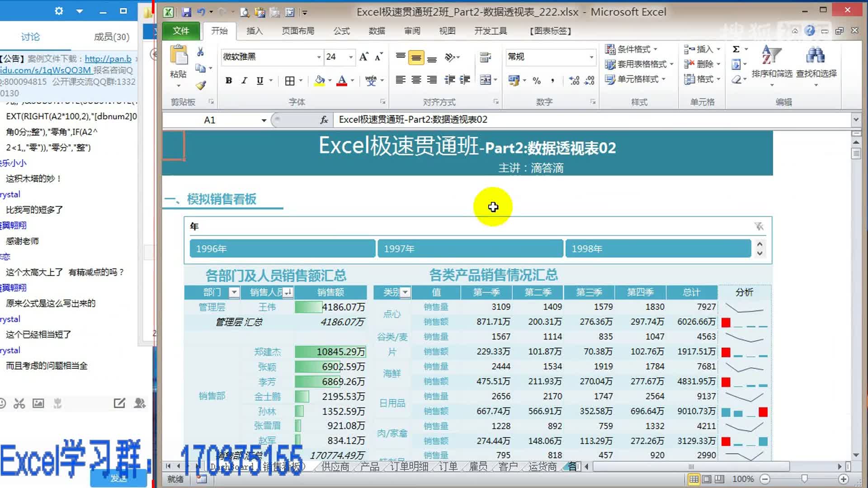The height and width of the screenshot is (488, 868).
Task: Toggle top vertical alignment button
Action: (x=401, y=56)
